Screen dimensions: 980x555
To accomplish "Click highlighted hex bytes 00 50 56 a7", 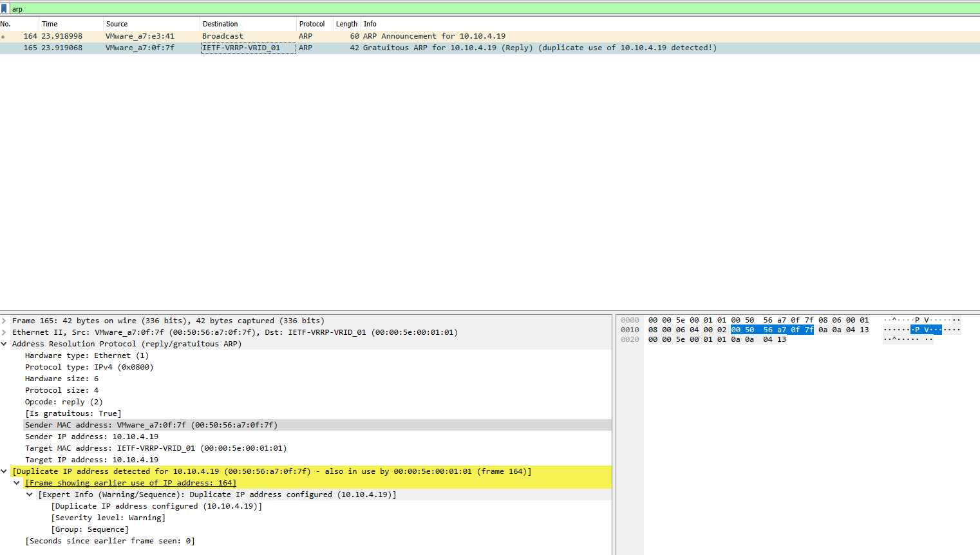I will click(x=771, y=330).
